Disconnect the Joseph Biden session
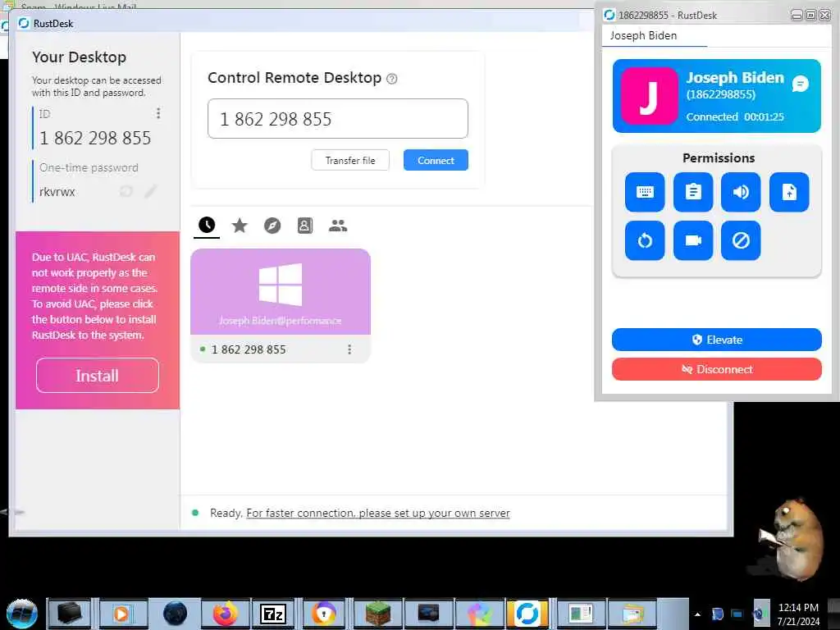This screenshot has width=840, height=630. (x=716, y=369)
